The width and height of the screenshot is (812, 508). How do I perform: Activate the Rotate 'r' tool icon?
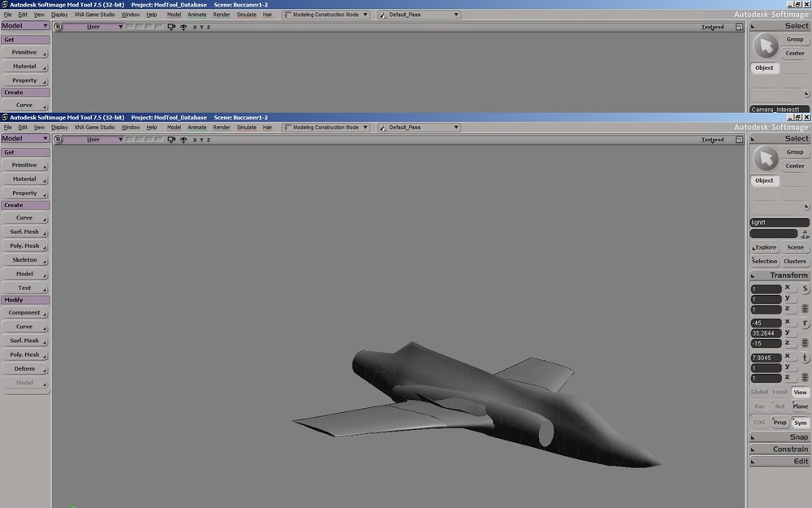(805, 323)
